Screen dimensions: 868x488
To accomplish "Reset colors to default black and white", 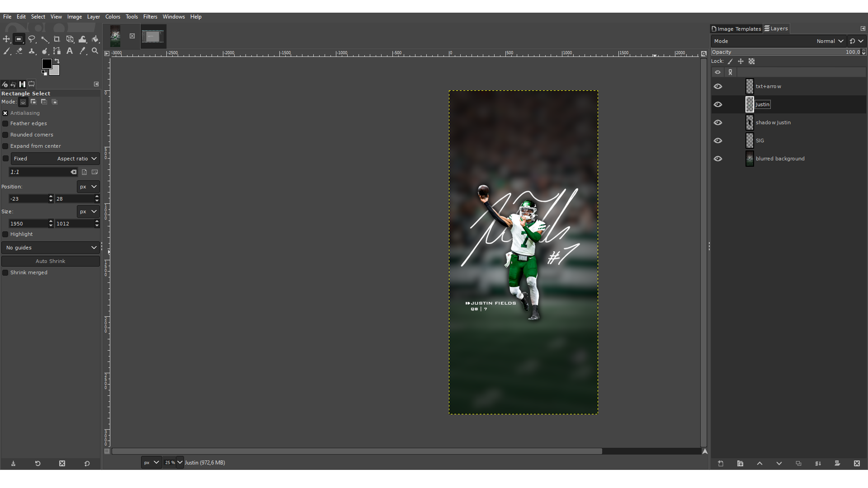I will pos(44,73).
